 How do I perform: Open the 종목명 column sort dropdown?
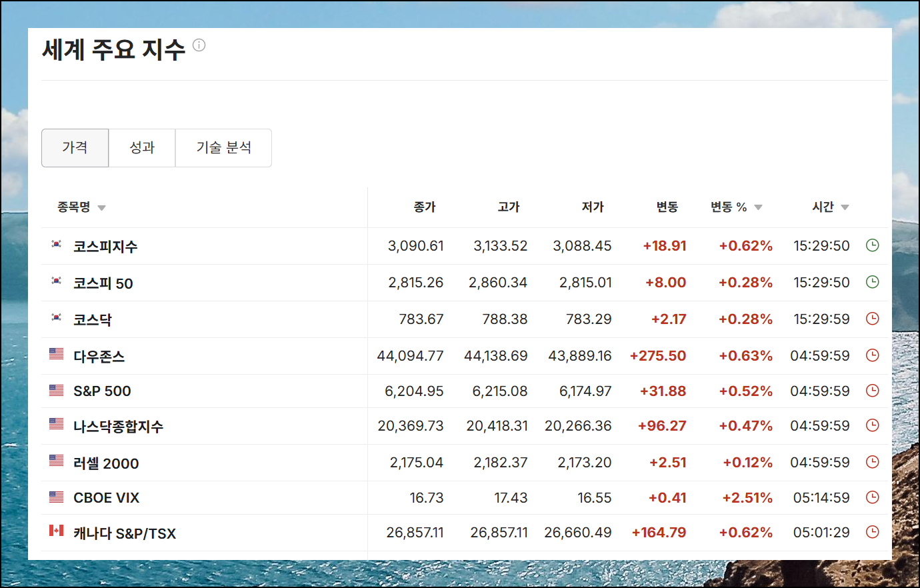tap(101, 208)
